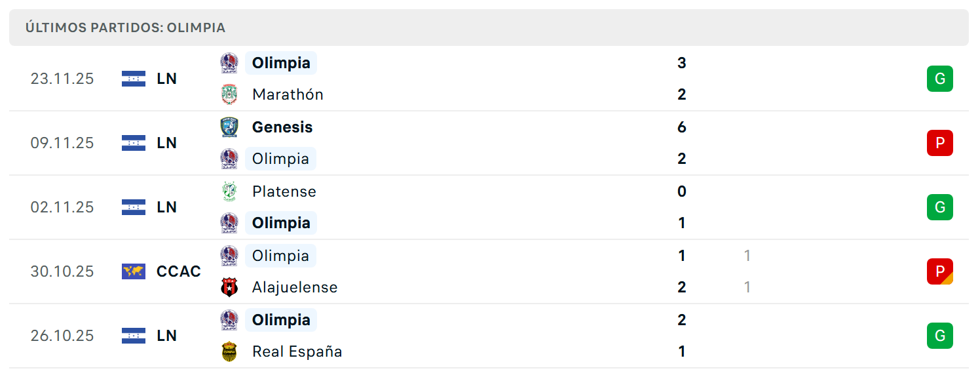Image resolution: width=980 pixels, height=377 pixels.
Task: Click the CCAC world map competition icon
Action: [x=134, y=271]
